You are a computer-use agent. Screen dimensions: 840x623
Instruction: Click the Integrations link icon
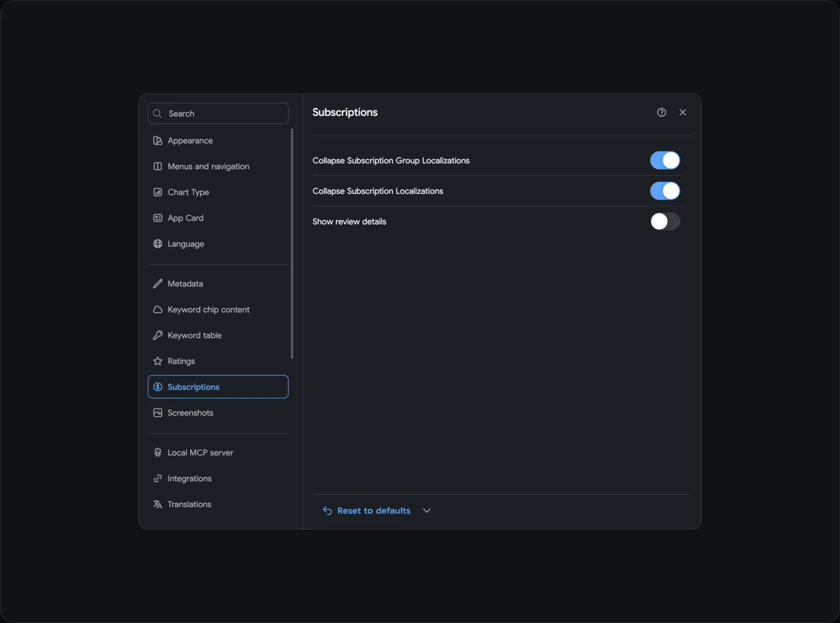[x=157, y=478]
